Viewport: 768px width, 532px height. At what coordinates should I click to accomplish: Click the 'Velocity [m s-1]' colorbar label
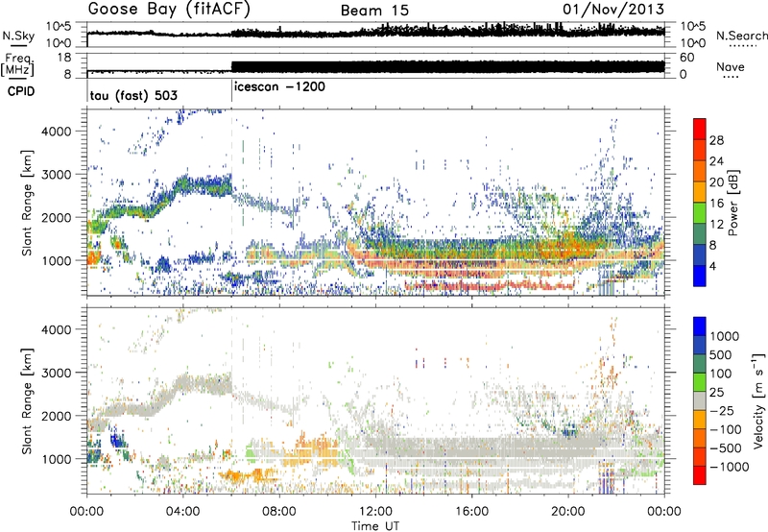click(758, 400)
